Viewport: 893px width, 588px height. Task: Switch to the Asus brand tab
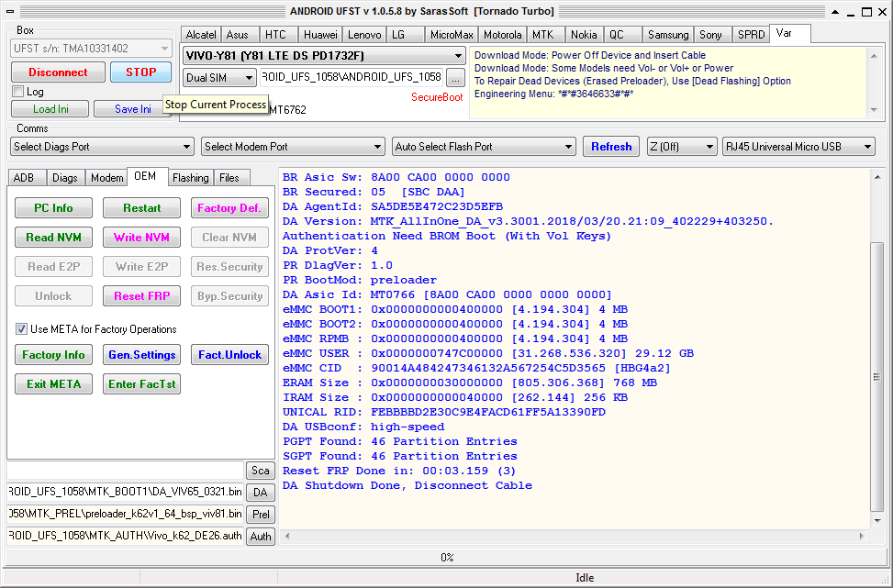pyautogui.click(x=238, y=35)
